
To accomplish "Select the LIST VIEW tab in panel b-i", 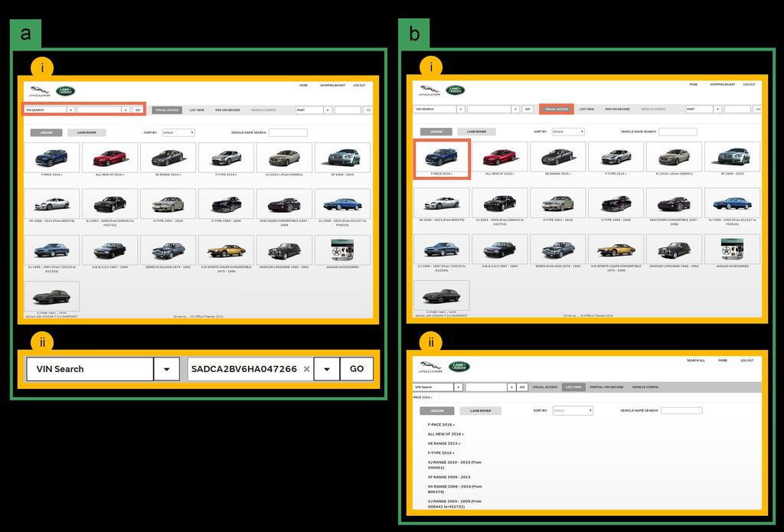I will click(586, 109).
